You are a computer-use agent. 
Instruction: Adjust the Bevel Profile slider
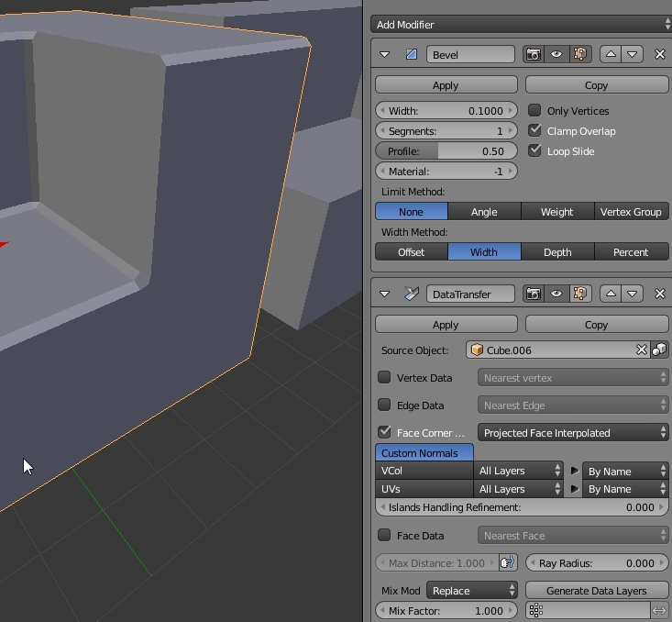(x=446, y=151)
